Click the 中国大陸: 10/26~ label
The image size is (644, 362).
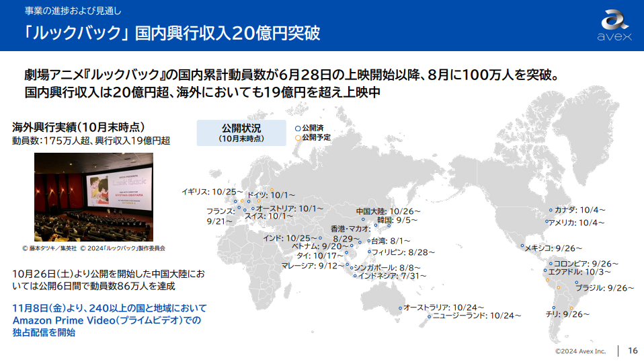click(x=387, y=211)
